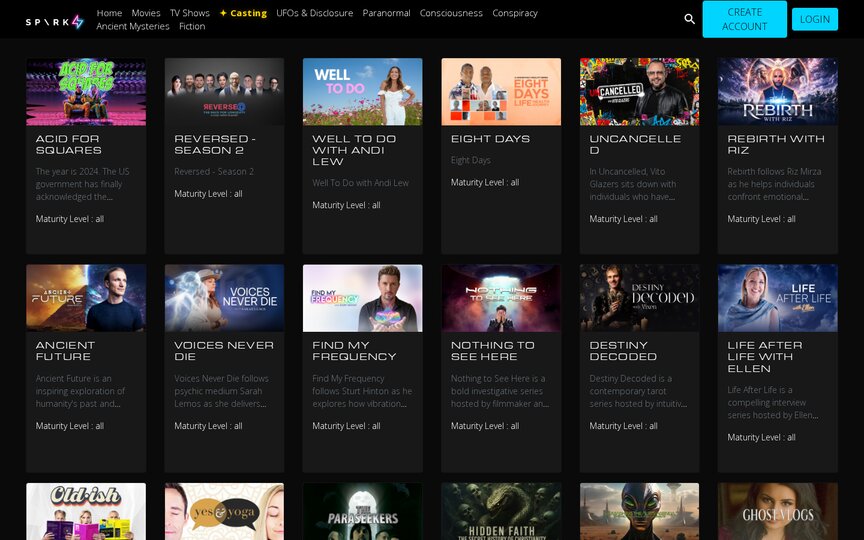Click the Spark logo in header

coord(55,21)
